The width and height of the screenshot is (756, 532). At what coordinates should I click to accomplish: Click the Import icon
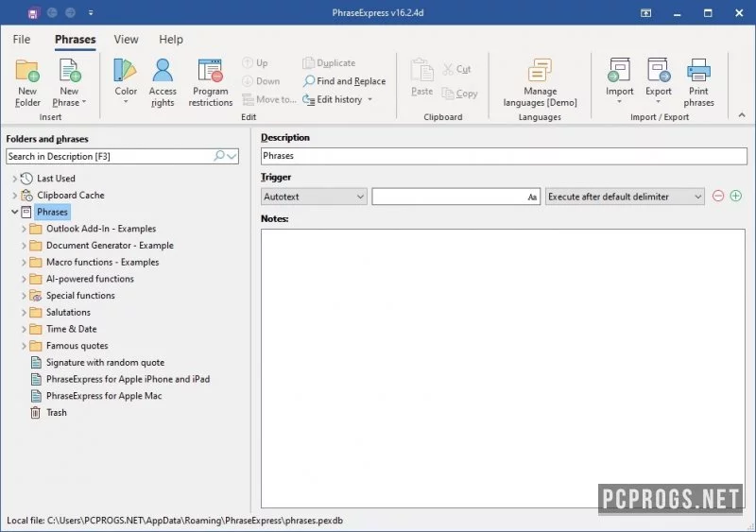[x=619, y=70]
